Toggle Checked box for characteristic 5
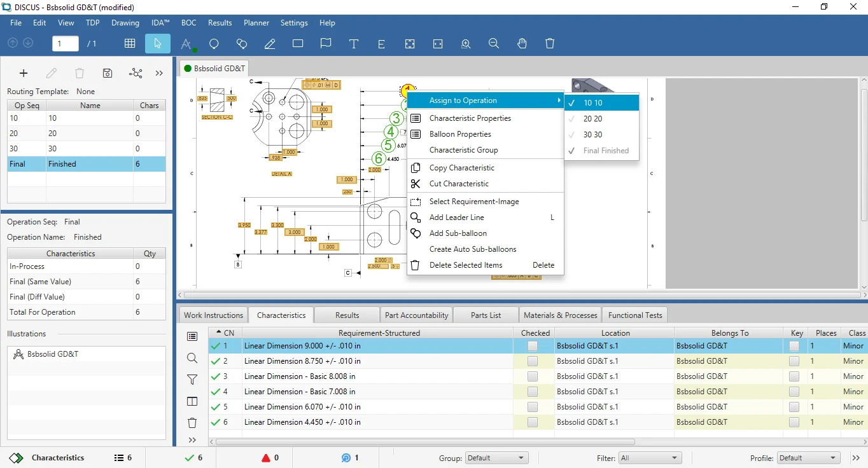The width and height of the screenshot is (868, 468). 533,407
